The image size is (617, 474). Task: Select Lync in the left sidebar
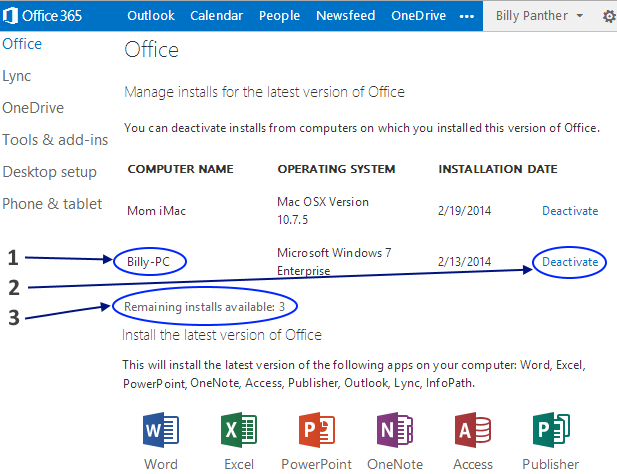click(x=17, y=76)
